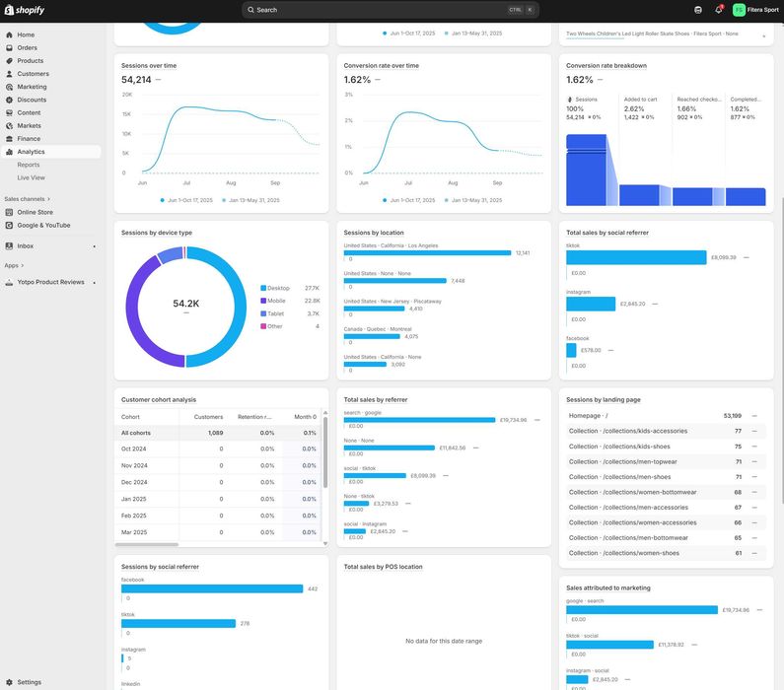The width and height of the screenshot is (784, 690).
Task: Open the Yotpo Product Reviews app icon
Action: 9,282
